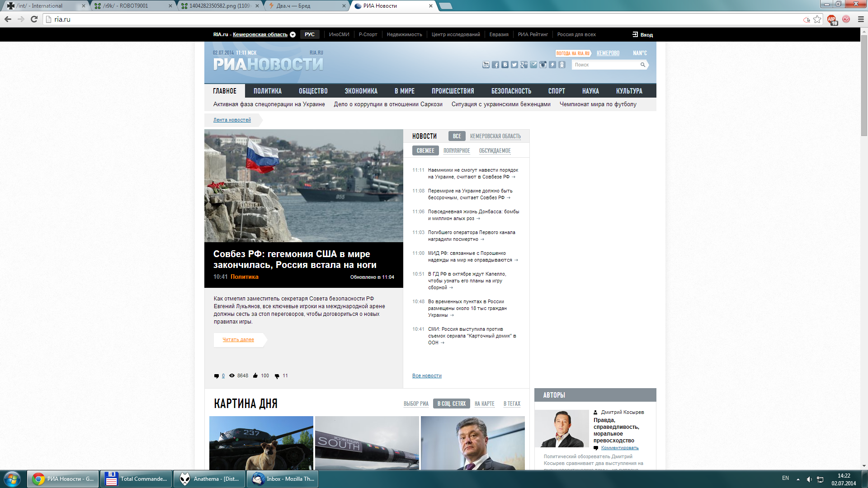Image resolution: width=868 pixels, height=488 pixels.
Task: Open the Chrome hamburger menu
Action: (861, 19)
